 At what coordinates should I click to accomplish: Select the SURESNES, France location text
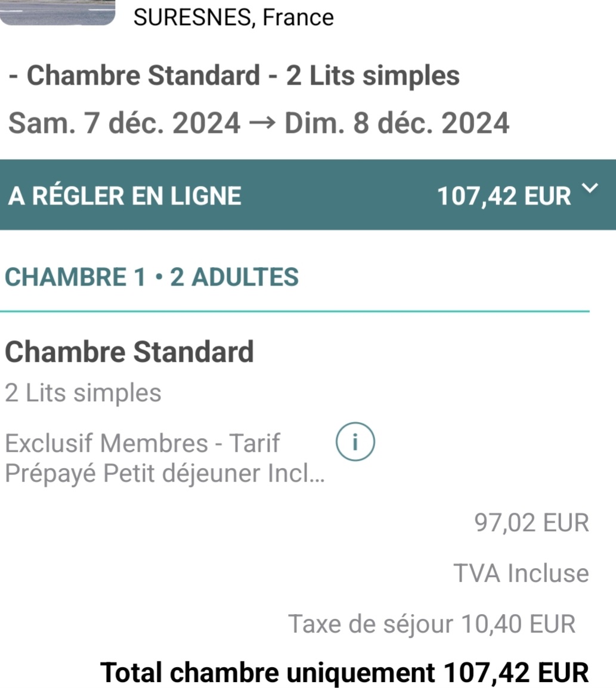[233, 17]
